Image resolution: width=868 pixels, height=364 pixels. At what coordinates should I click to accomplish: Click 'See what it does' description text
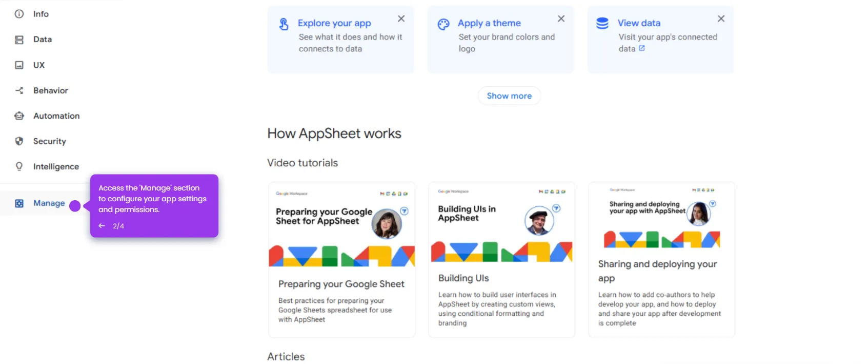click(351, 43)
